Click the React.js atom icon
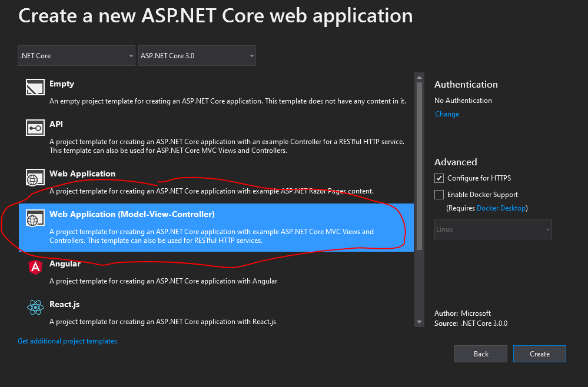 [x=35, y=307]
